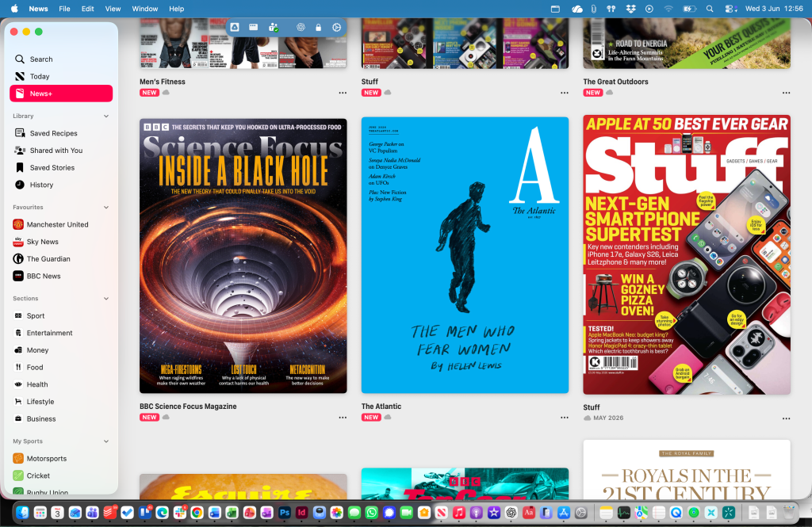812x527 pixels.
Task: Open Finder from the Dock
Action: (23, 513)
